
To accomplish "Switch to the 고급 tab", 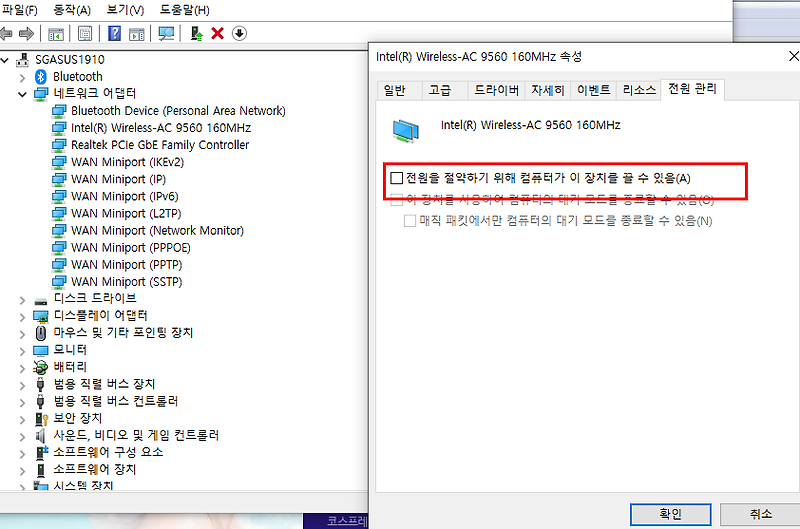I will (439, 90).
